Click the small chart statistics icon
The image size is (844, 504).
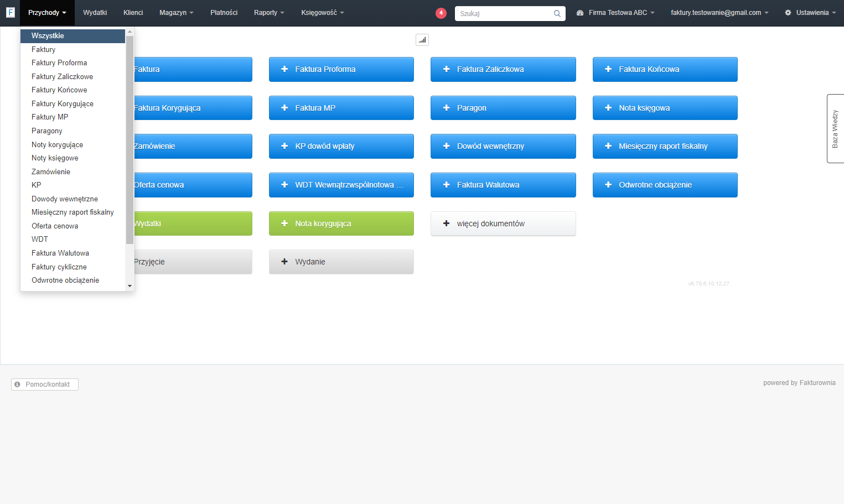pyautogui.click(x=422, y=40)
